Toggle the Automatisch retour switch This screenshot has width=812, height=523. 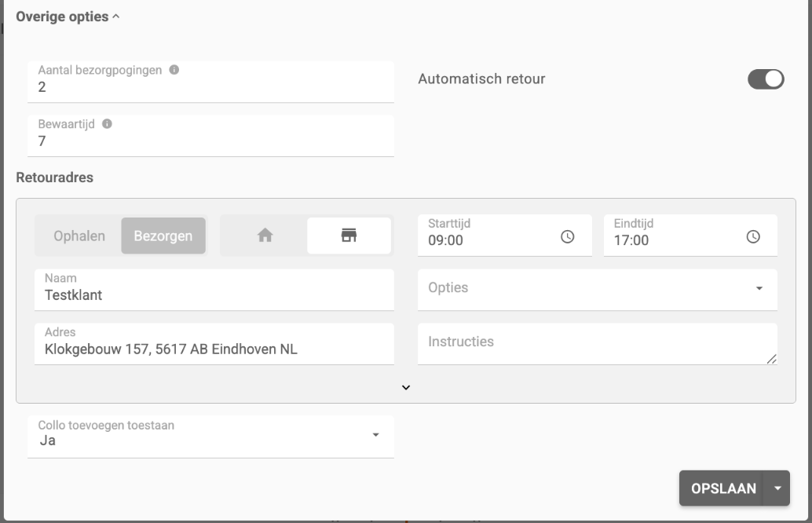[766, 79]
